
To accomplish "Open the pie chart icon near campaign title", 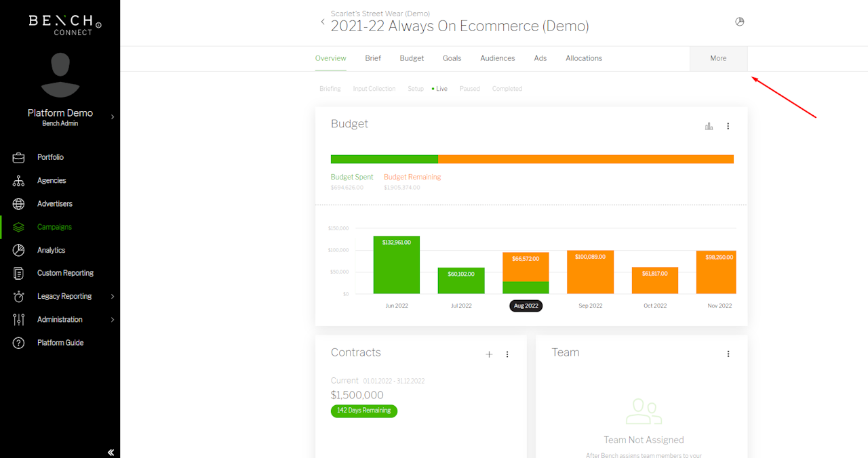I will click(740, 22).
